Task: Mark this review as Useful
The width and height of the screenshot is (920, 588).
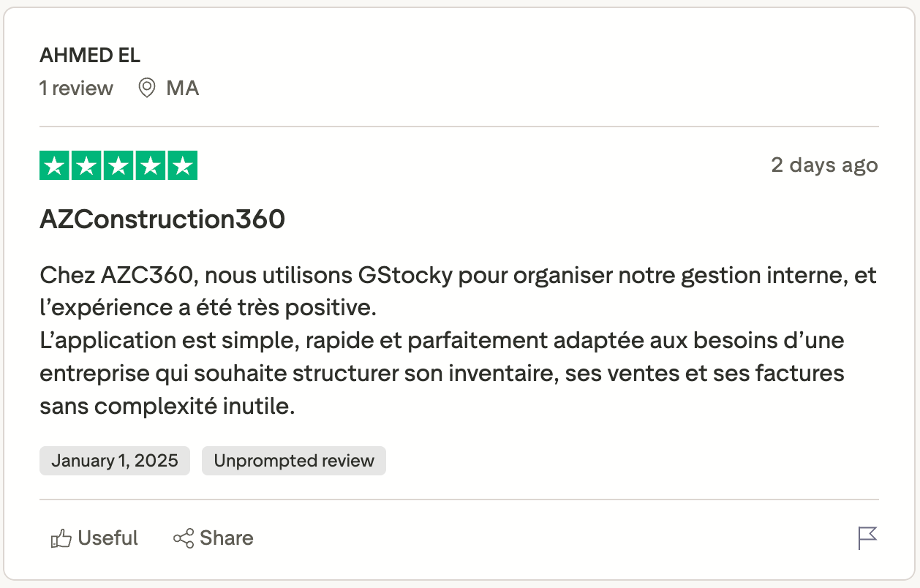Action: [x=94, y=538]
